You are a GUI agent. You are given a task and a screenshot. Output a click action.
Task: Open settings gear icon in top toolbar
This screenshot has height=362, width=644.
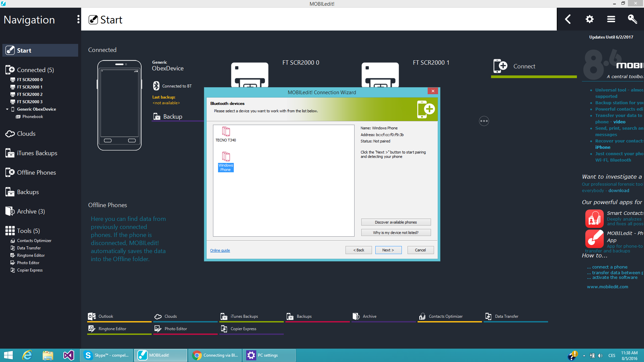coord(589,19)
